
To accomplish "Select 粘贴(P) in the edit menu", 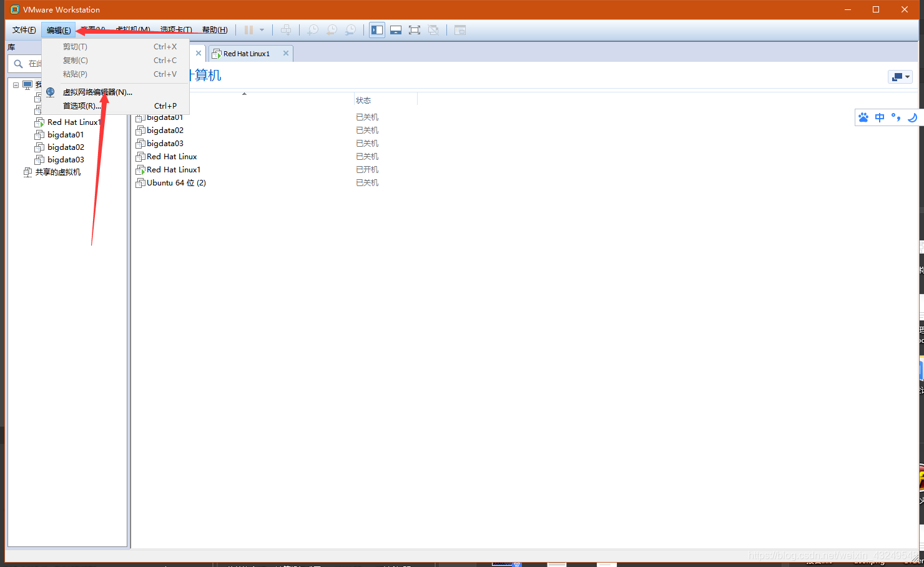I will coord(115,74).
